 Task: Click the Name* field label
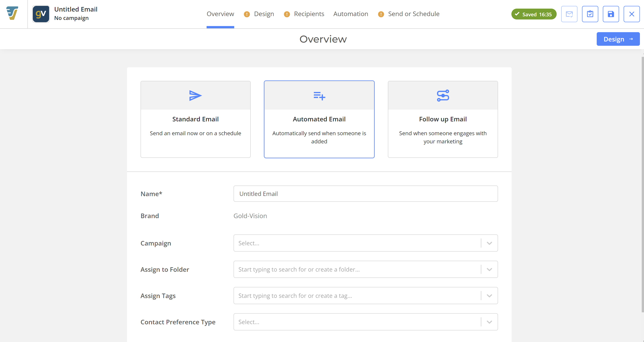coord(151,194)
